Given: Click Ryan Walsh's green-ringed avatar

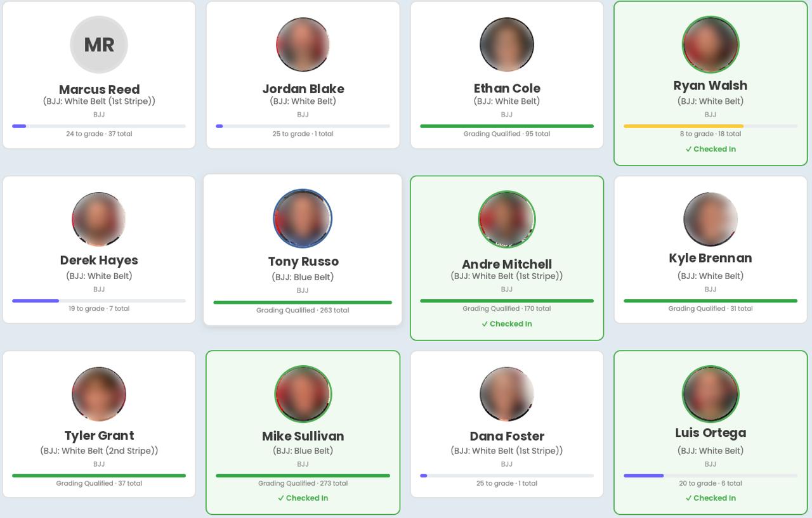Looking at the screenshot, I should point(710,44).
